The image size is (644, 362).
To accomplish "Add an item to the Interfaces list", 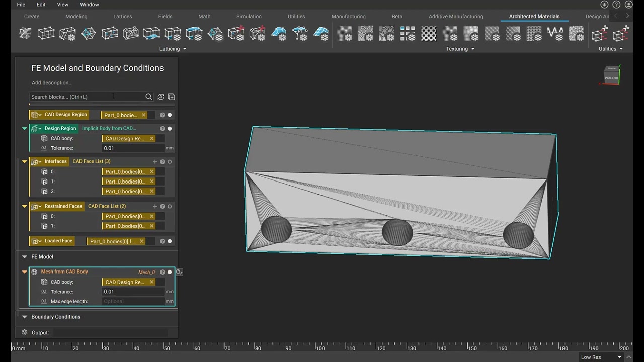I will coord(155,162).
